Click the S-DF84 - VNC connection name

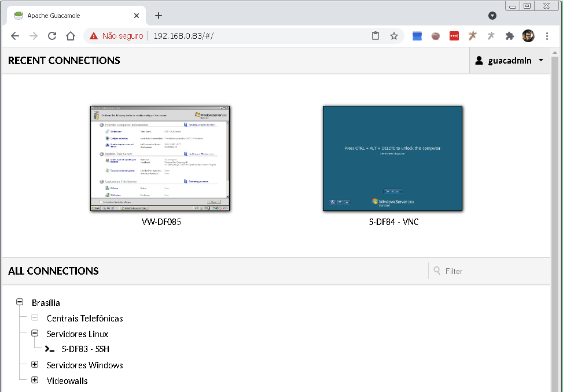[x=393, y=221]
